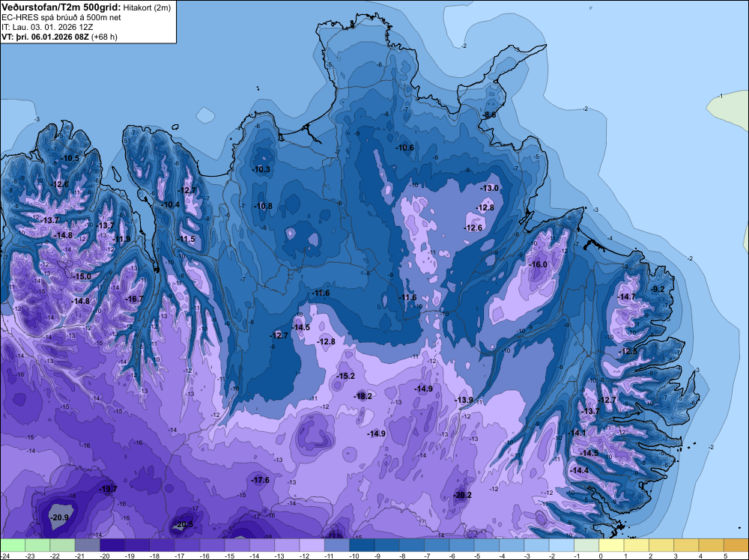Viewport: 749px width, 560px height.
Task: Click the -16.0 temperature label
Action: [x=538, y=264]
